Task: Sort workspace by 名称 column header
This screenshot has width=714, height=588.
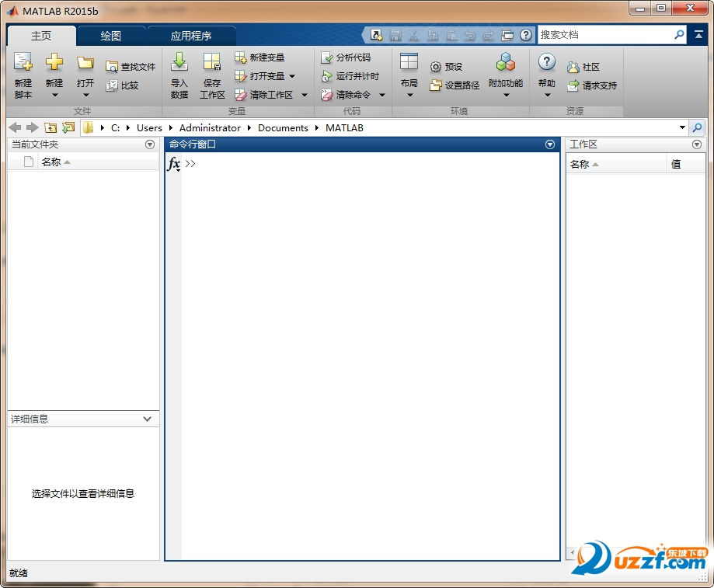Action: (x=617, y=165)
